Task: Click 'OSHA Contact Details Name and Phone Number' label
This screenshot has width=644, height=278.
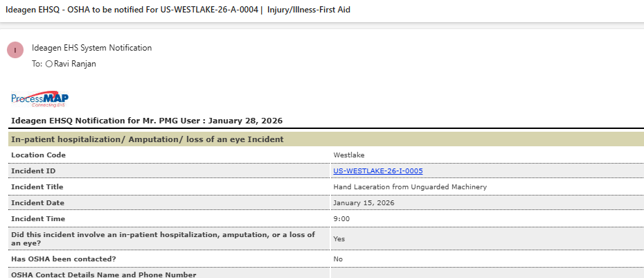Action: (103, 275)
